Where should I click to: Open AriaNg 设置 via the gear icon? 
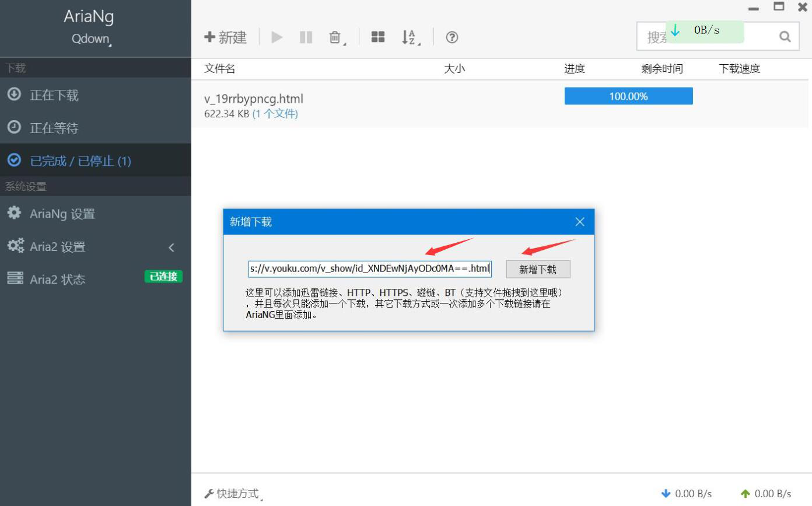point(14,214)
